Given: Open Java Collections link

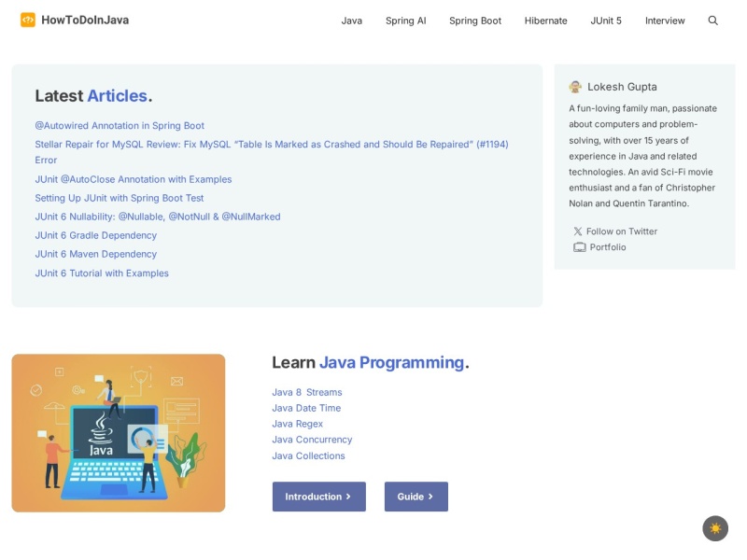Looking at the screenshot, I should point(308,455).
